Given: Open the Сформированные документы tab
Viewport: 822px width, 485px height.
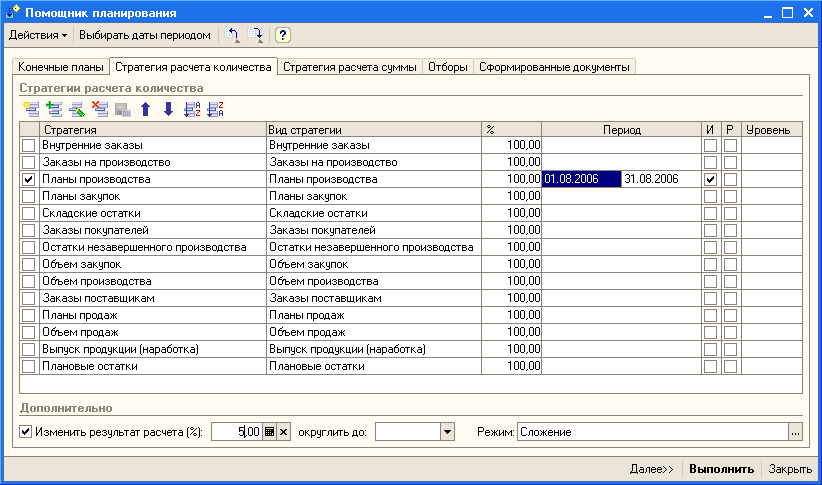Looking at the screenshot, I should [x=554, y=67].
